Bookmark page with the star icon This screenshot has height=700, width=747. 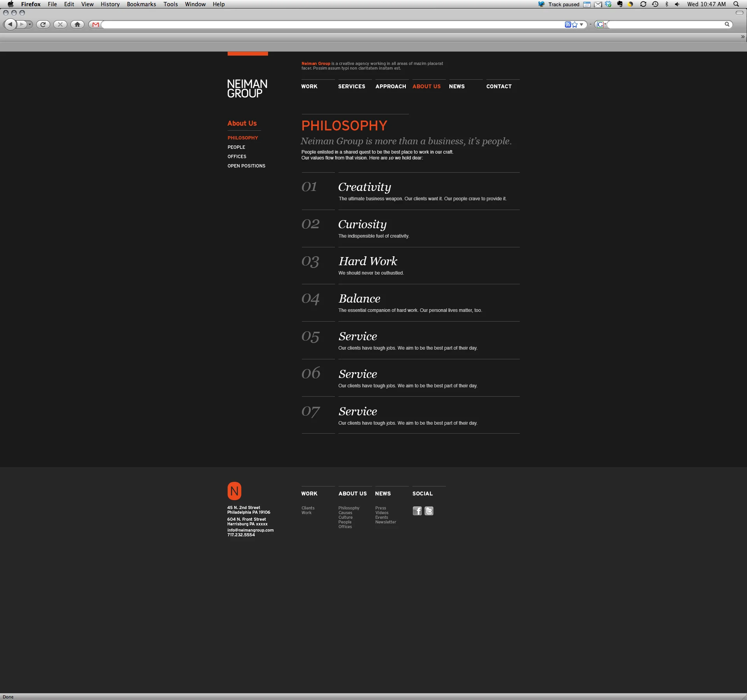pyautogui.click(x=575, y=24)
